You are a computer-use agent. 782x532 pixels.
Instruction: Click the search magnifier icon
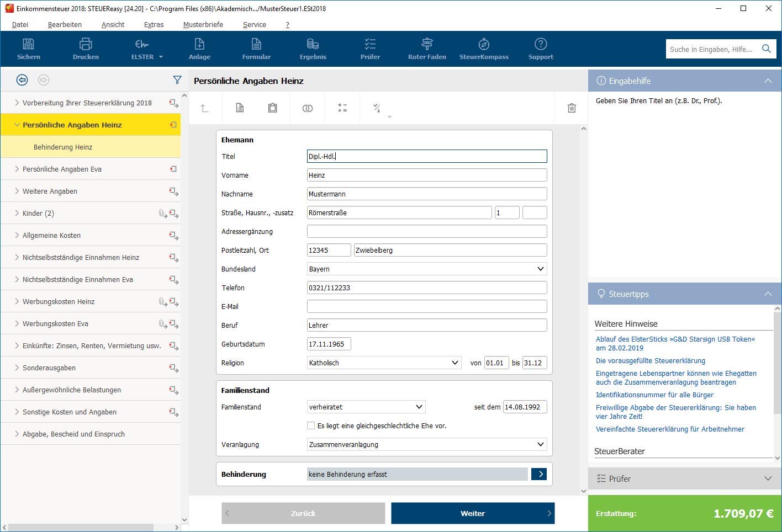(x=766, y=49)
